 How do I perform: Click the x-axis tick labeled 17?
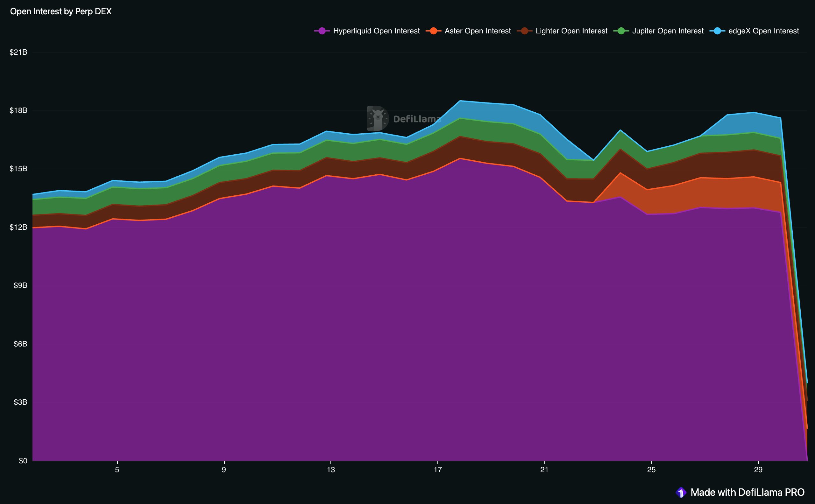pos(437,470)
